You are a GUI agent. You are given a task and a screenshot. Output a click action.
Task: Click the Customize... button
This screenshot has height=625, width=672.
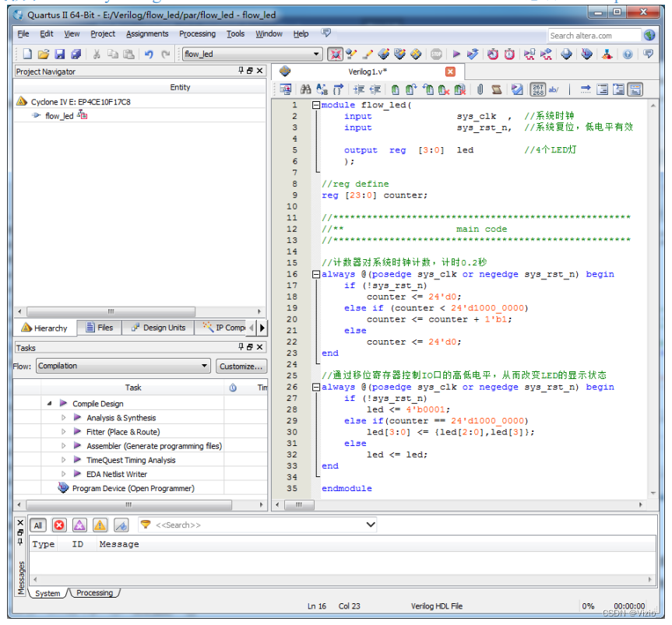click(241, 366)
